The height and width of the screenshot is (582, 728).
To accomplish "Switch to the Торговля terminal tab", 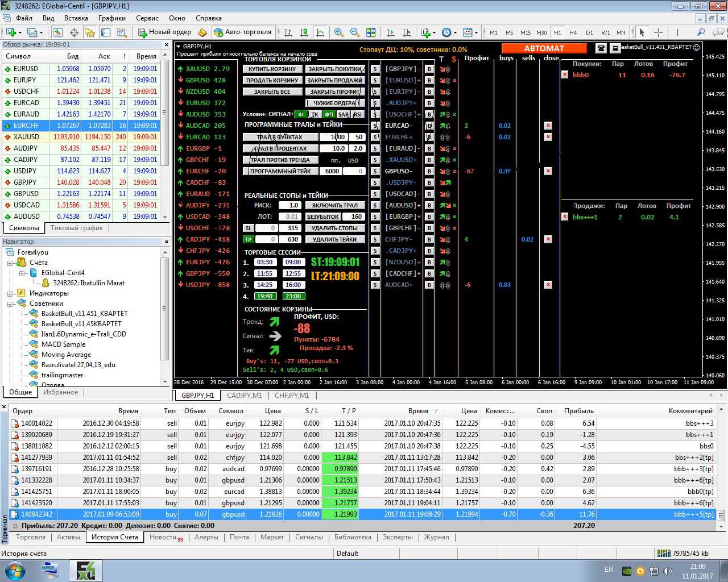I will (31, 537).
